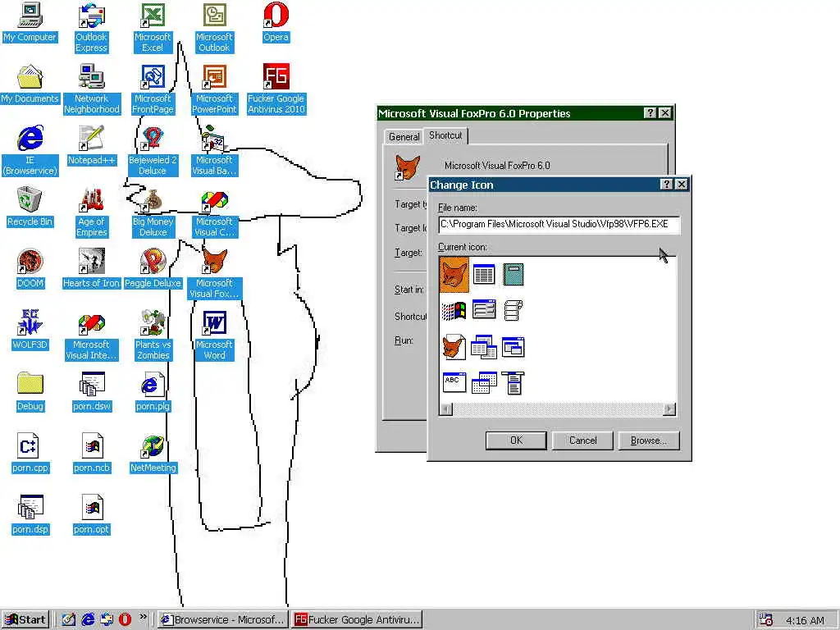
Task: Select Microsoft Excel desktop shortcut
Action: click(153, 28)
